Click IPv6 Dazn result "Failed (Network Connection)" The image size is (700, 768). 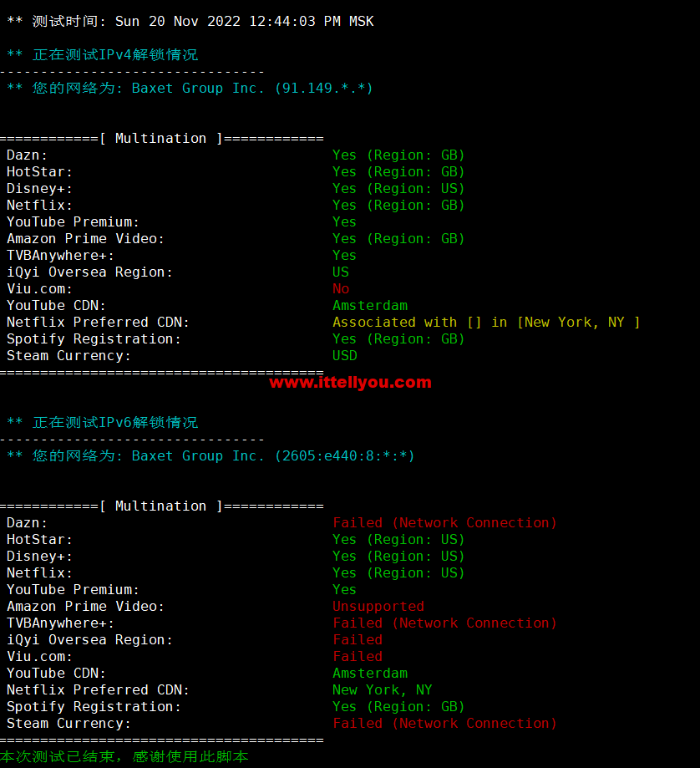pyautogui.click(x=444, y=523)
